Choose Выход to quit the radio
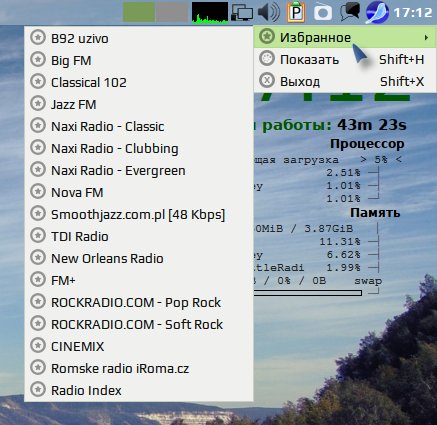Screen dimensions: 437x425 click(x=345, y=81)
